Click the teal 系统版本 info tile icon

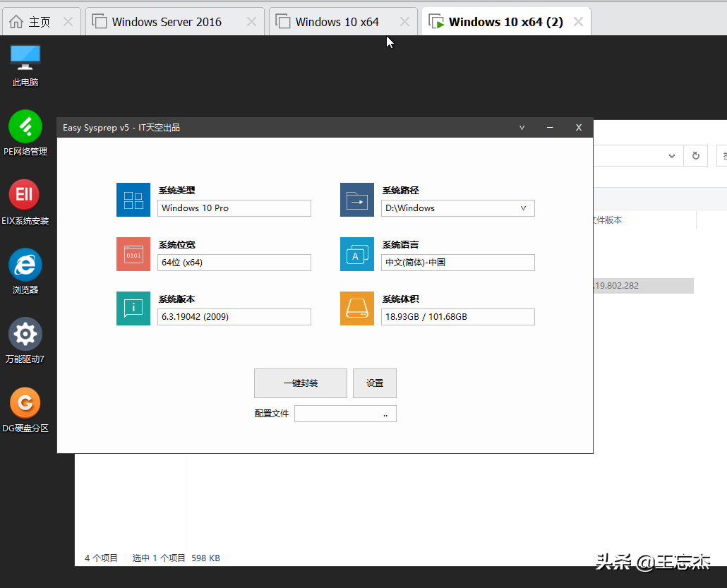[x=133, y=308]
